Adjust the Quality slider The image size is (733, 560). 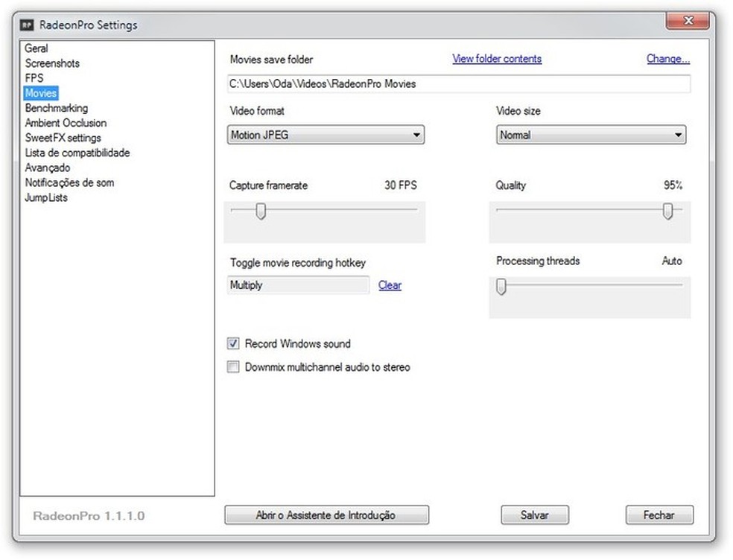[x=667, y=211]
